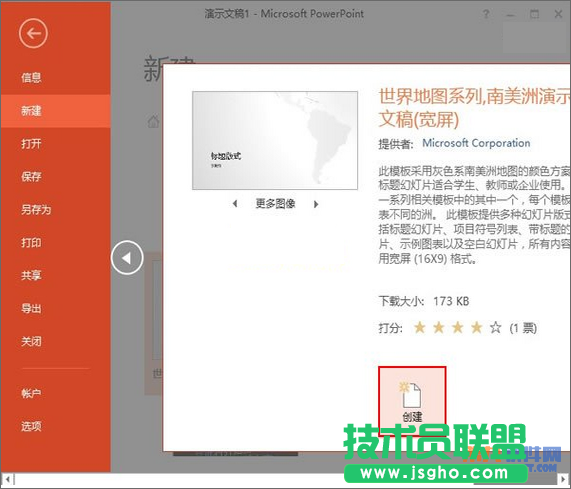
Task: Open 帐户 in the sidebar
Action: tap(31, 393)
